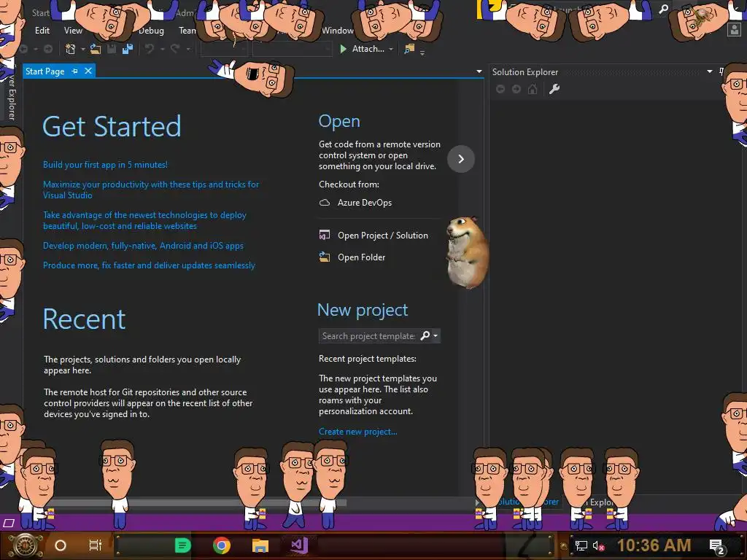Open Task View from the taskbar
Image resolution: width=747 pixels, height=560 pixels.
click(96, 545)
